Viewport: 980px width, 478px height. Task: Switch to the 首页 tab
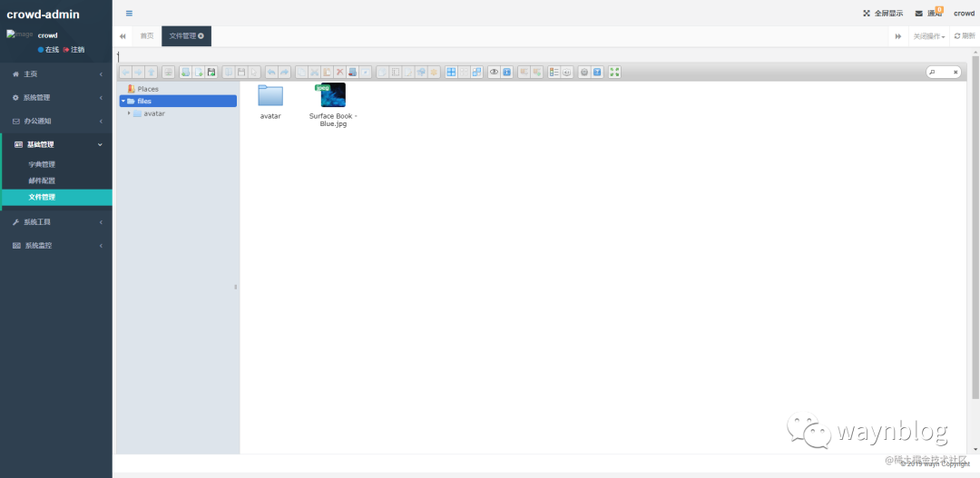tap(147, 36)
